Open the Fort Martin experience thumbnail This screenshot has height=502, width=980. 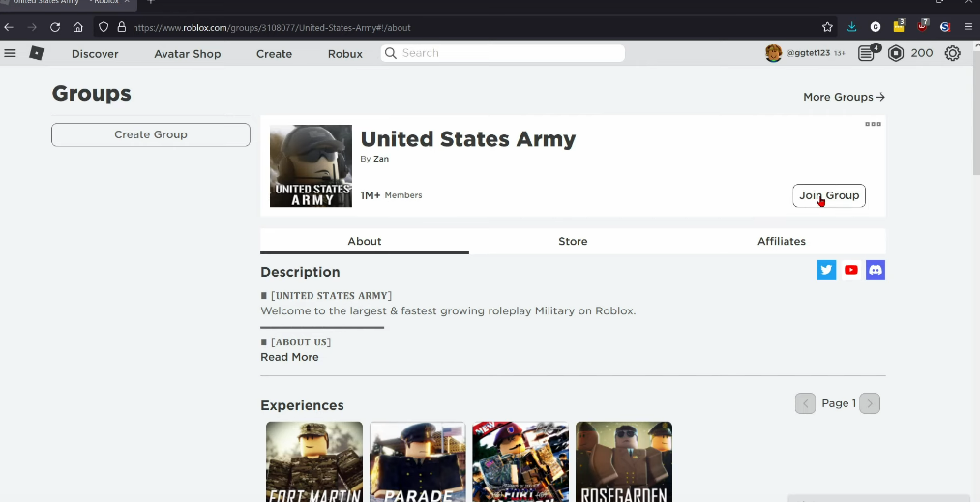[314, 462]
